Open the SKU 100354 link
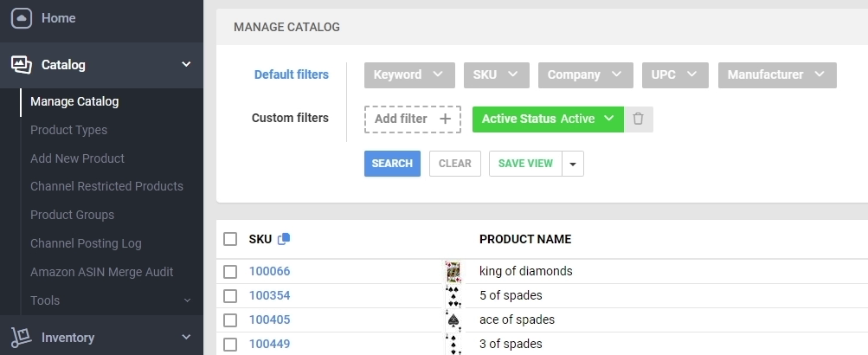Screen dimensions: 868x355 coord(269,295)
